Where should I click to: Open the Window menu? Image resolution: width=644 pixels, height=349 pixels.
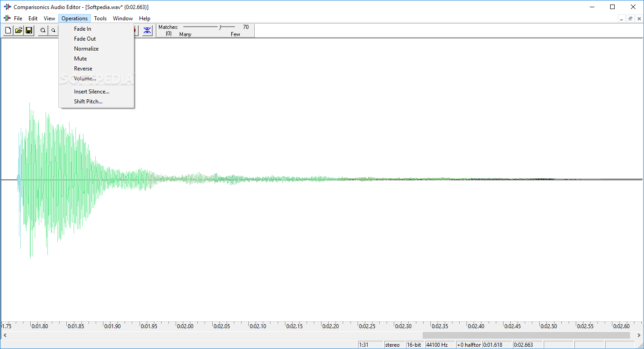(x=123, y=19)
